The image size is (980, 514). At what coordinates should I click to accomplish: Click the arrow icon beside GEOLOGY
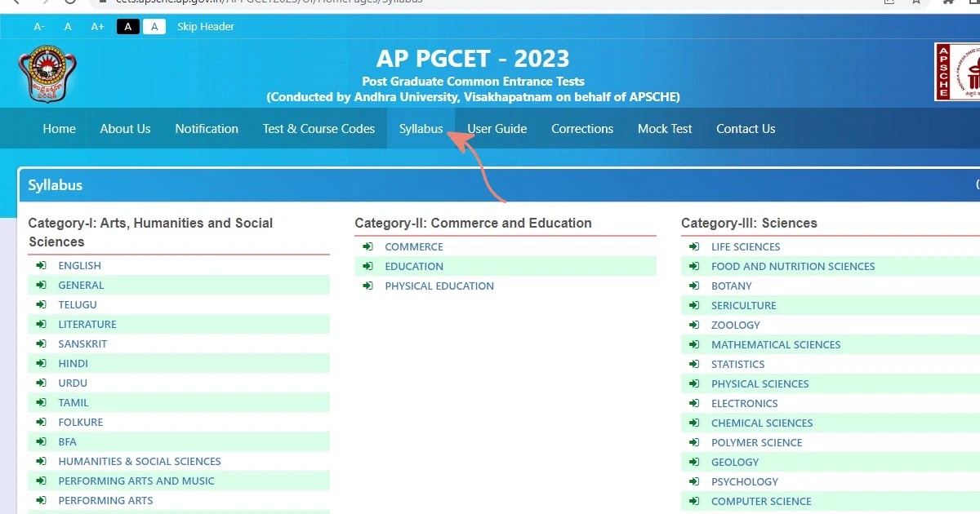[x=694, y=462]
